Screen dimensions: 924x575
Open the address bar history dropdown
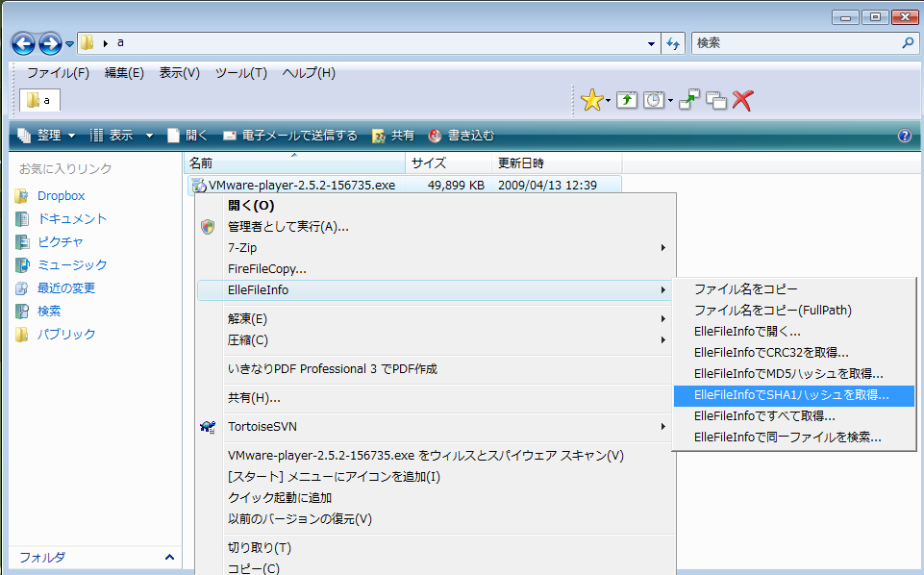(x=651, y=43)
